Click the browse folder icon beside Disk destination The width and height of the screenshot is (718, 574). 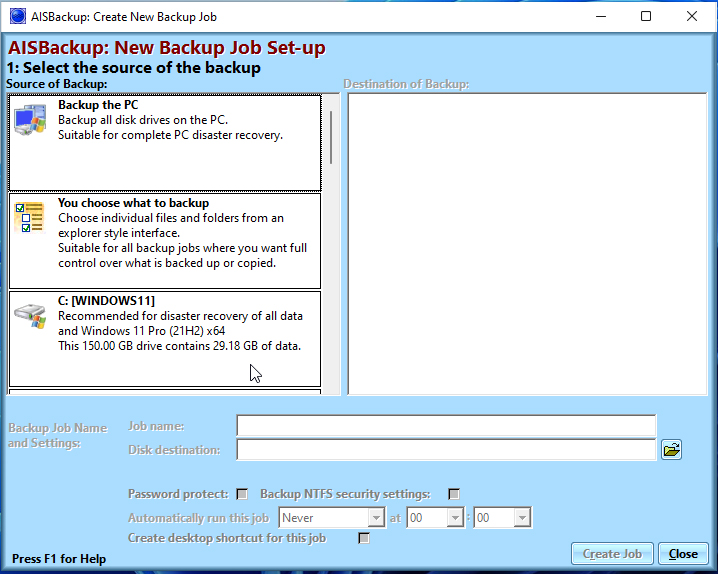(x=671, y=450)
